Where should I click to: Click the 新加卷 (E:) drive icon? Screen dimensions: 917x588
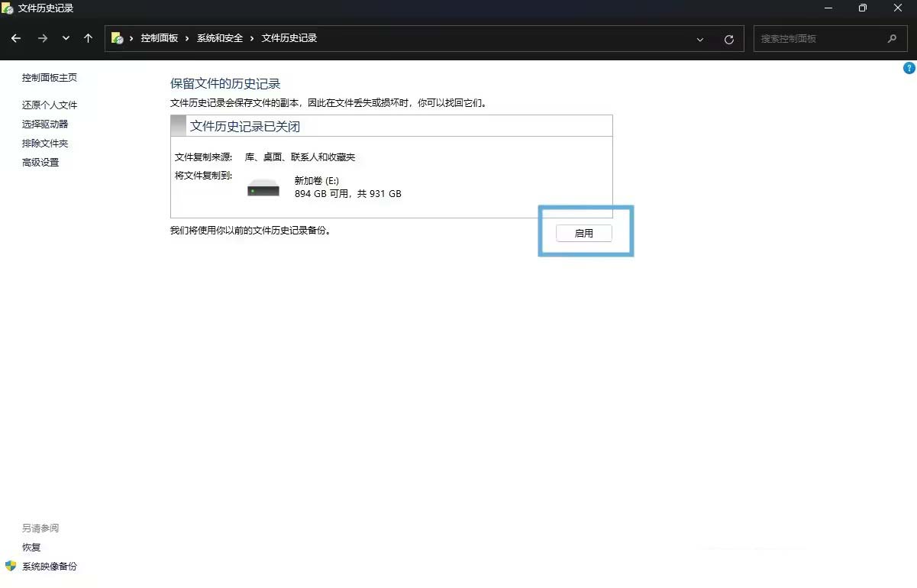coord(263,188)
